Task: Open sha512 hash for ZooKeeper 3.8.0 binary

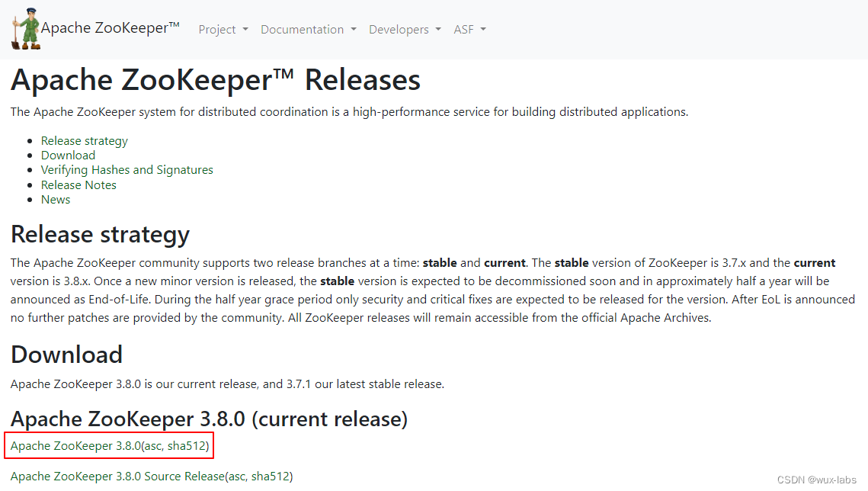Action: tap(187, 446)
